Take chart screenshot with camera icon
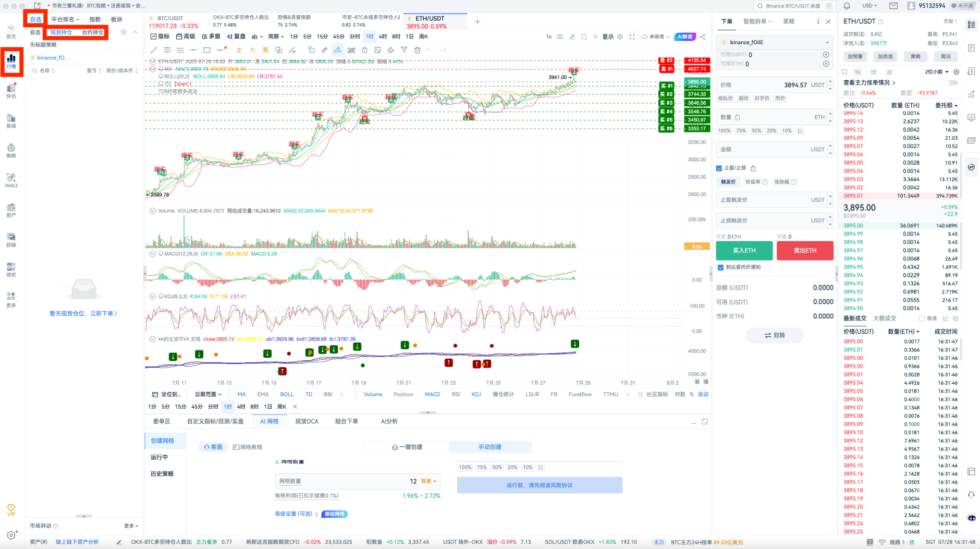Viewport: 980px width, 549px height. click(560, 37)
